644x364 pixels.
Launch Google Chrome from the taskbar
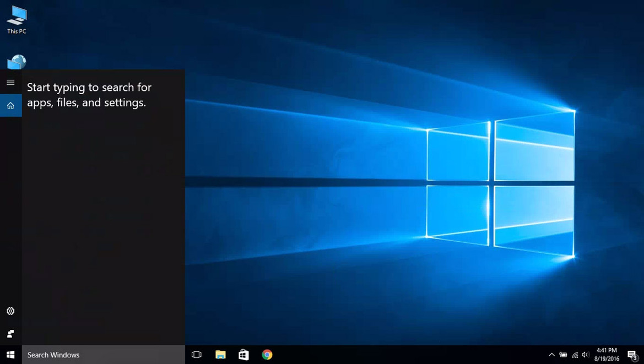pyautogui.click(x=267, y=355)
